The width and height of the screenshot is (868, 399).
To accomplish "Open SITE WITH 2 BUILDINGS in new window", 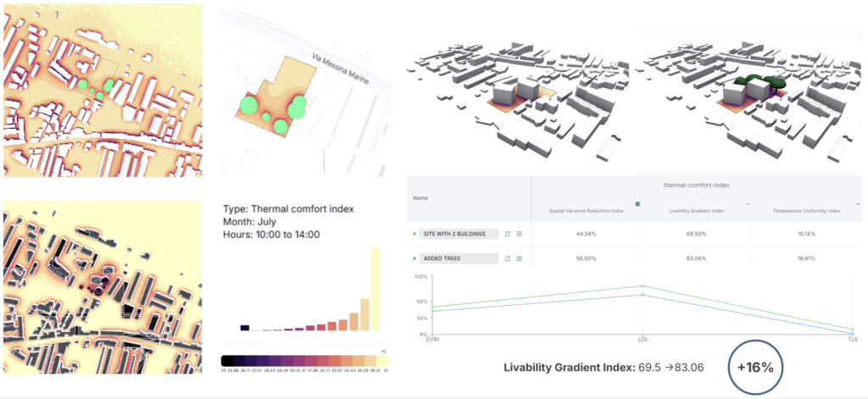I will (x=507, y=234).
